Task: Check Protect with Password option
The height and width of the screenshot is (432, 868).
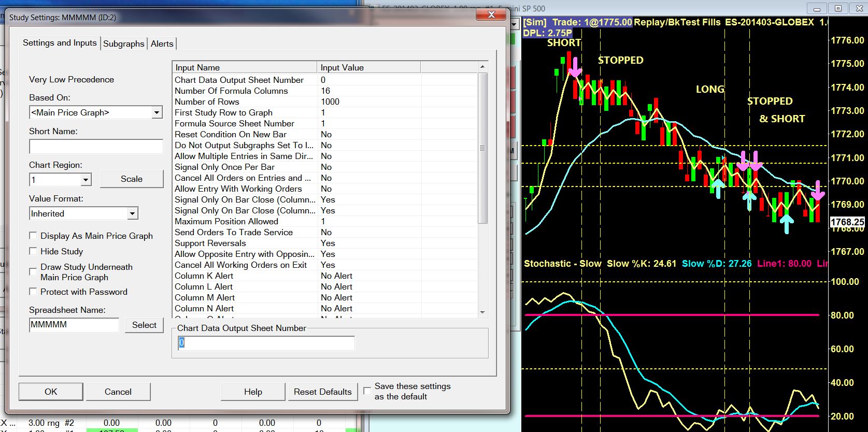Action: coord(33,292)
